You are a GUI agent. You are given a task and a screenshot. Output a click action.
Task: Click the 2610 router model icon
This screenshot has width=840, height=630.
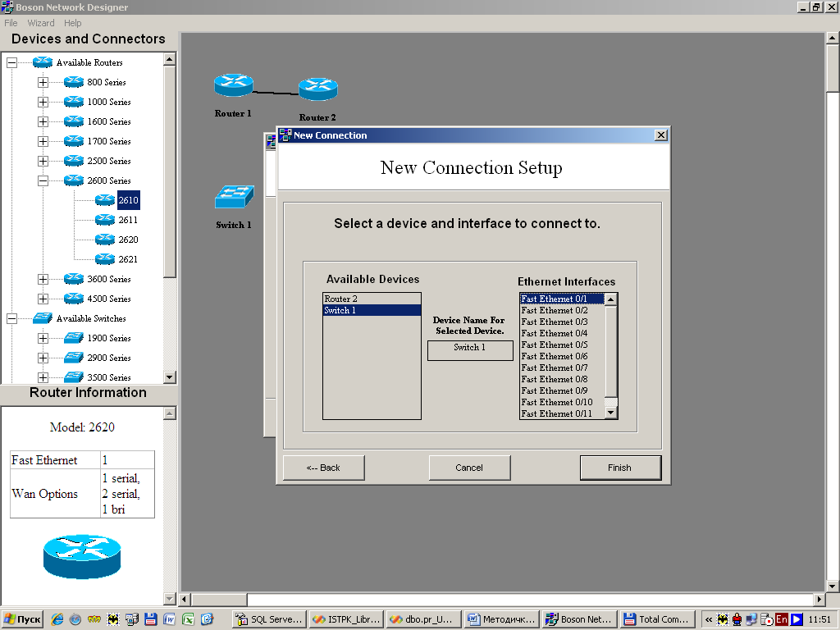(104, 200)
